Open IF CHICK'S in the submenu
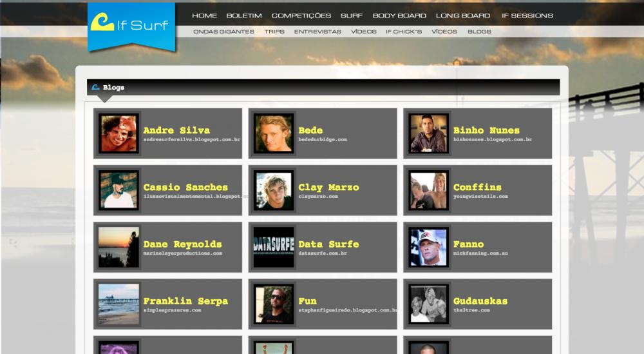 tap(404, 32)
